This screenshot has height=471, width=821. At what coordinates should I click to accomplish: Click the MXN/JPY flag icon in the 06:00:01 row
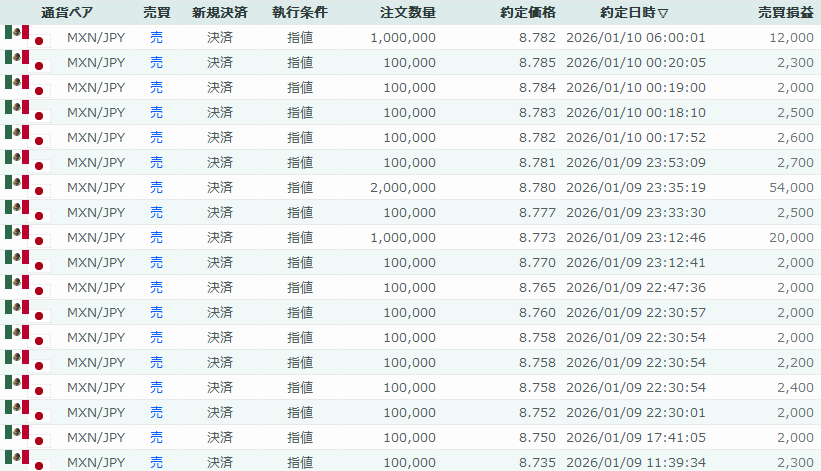(27, 37)
